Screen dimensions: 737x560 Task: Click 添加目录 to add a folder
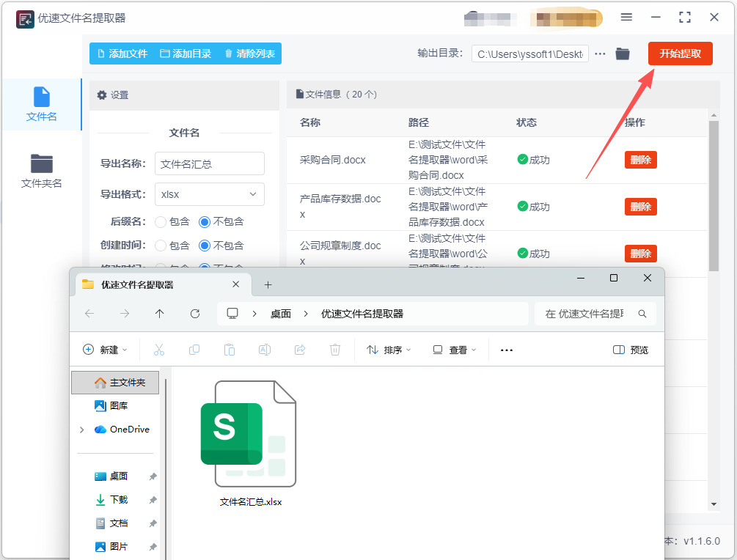[186, 54]
